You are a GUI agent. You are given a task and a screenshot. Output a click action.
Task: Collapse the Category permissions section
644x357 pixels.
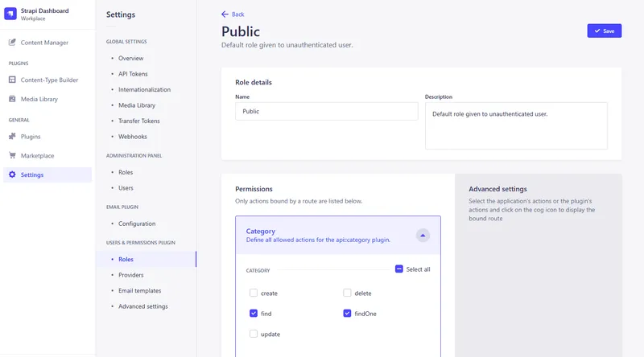(x=423, y=236)
